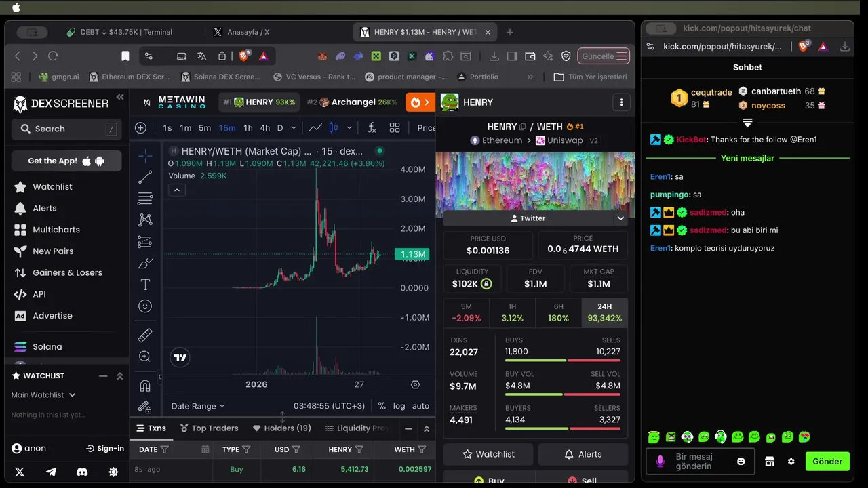Switch to the Anasayfa / X browser tab

click(x=248, y=32)
